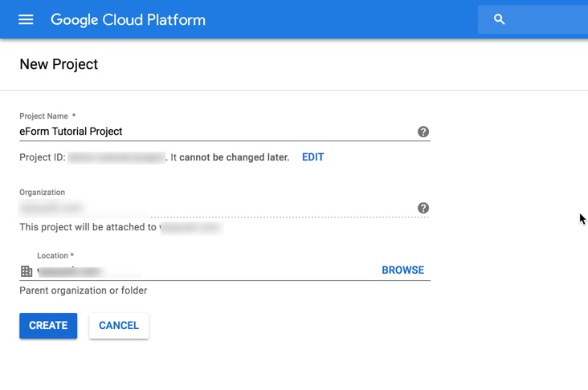Click the Google Cloud Platform logo text
The width and height of the screenshot is (588, 390).
128,20
